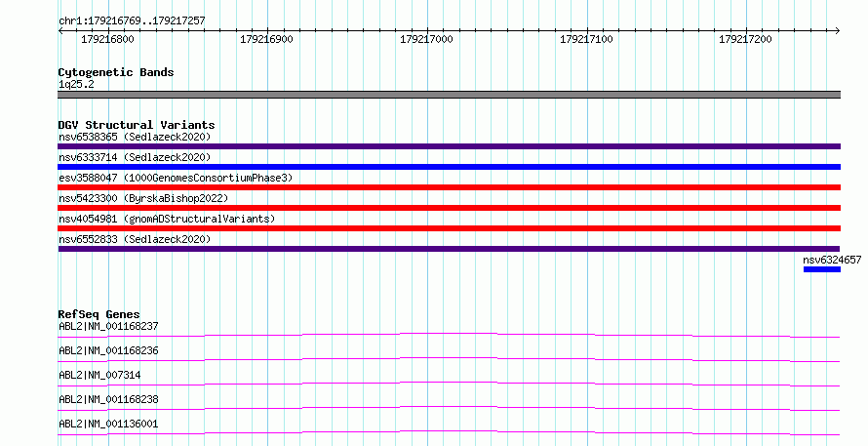The height and width of the screenshot is (446, 868).
Task: Select the blue nsv6333714 variant bar
Action: pyautogui.click(x=449, y=167)
